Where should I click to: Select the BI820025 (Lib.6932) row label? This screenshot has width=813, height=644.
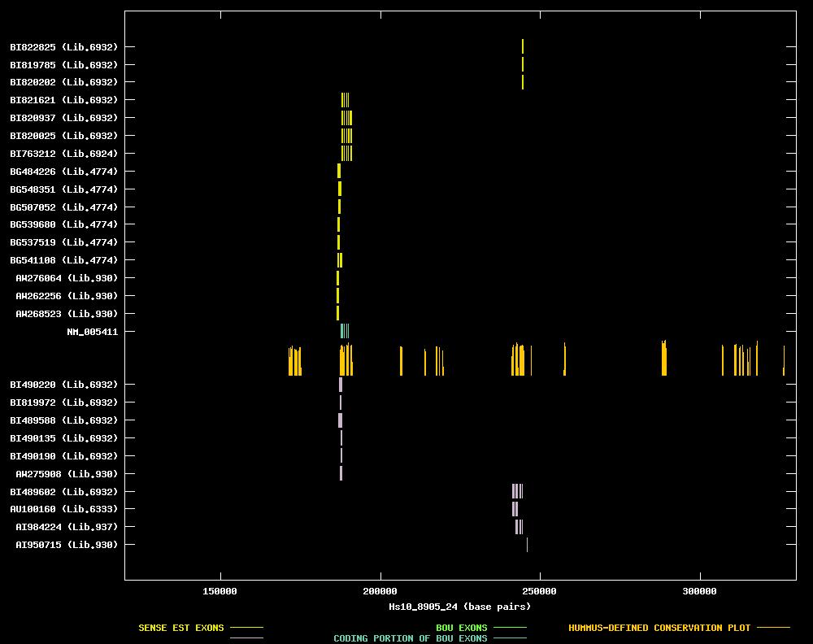pos(63,135)
